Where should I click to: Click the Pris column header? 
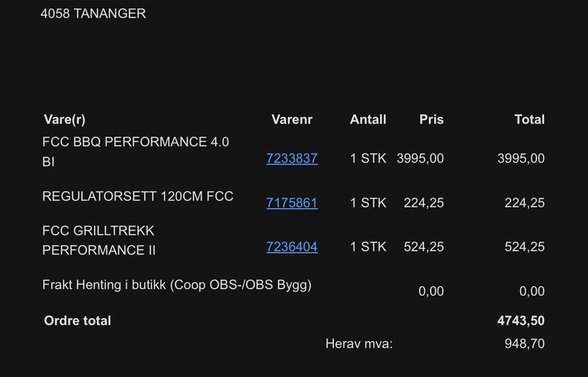pos(431,120)
